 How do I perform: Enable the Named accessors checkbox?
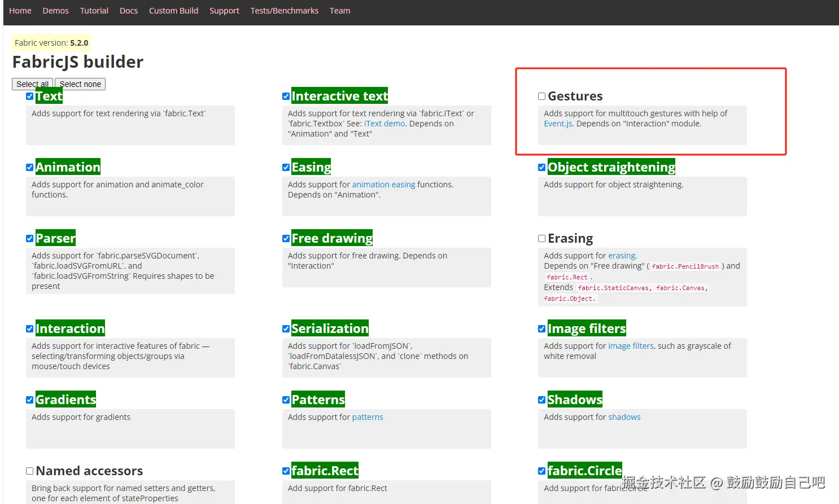coord(29,471)
